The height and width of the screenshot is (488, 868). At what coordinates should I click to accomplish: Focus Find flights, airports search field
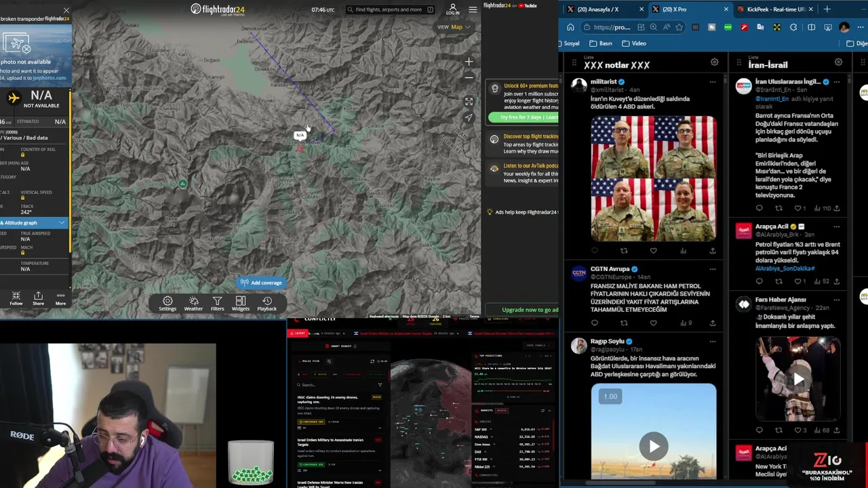tap(391, 9)
